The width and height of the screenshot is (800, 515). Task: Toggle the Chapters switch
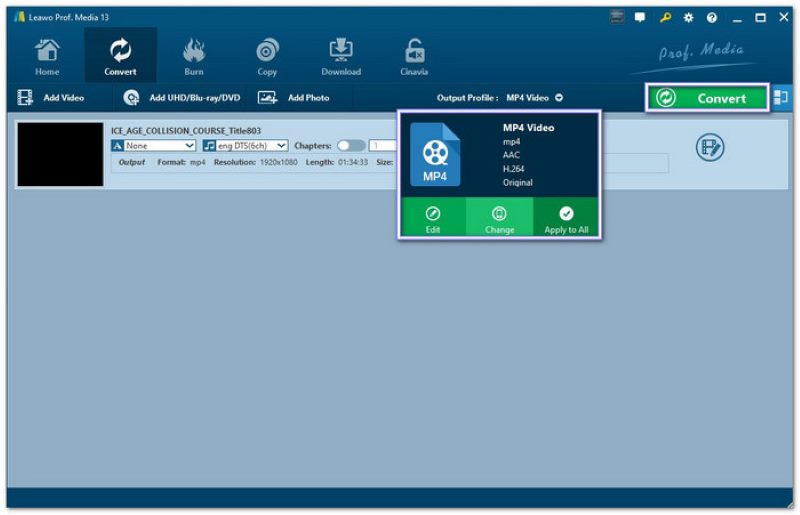pos(351,146)
